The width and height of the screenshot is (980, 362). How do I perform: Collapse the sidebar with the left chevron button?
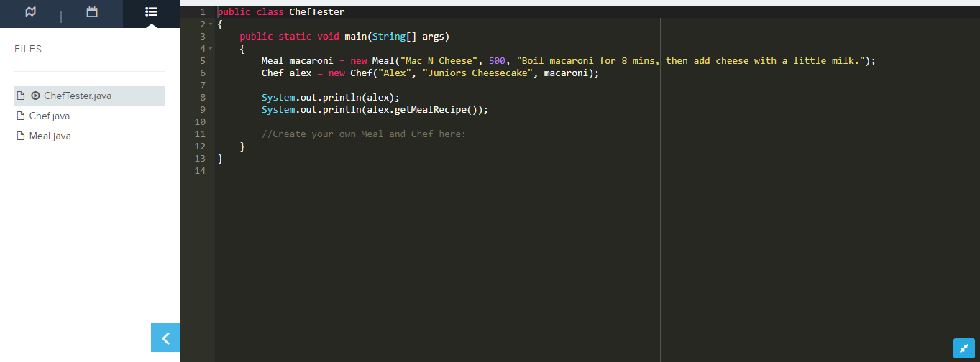[x=165, y=338]
